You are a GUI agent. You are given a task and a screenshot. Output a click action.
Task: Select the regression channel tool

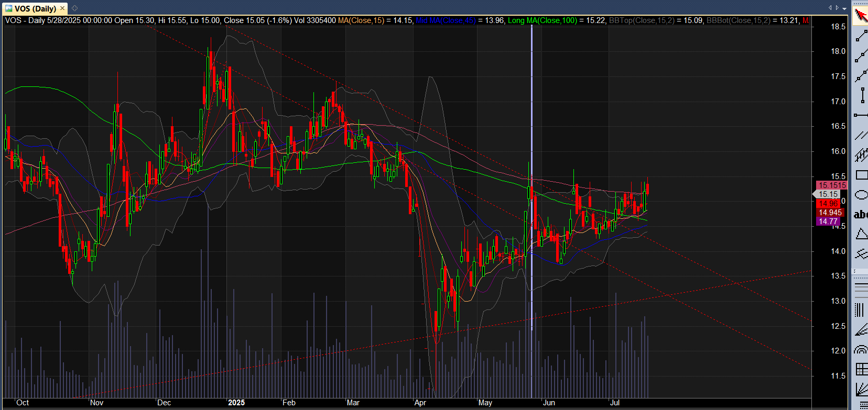coord(861,155)
